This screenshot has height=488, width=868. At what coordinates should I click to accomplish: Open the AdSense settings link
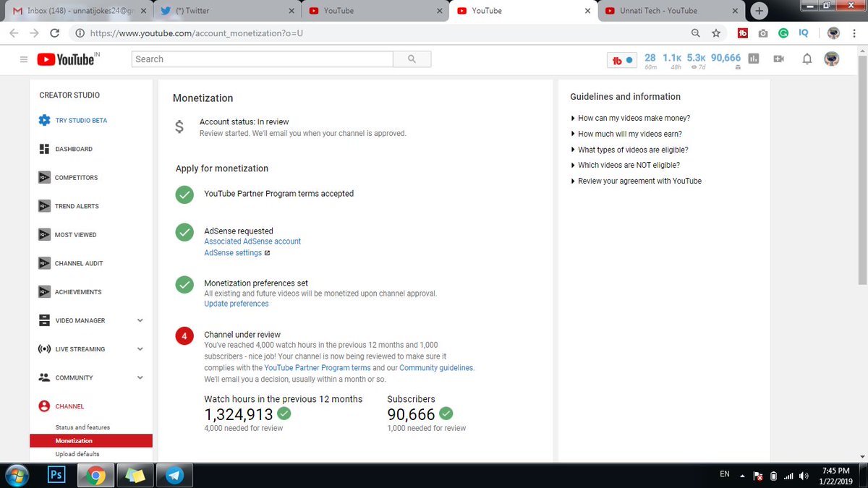[233, 253]
